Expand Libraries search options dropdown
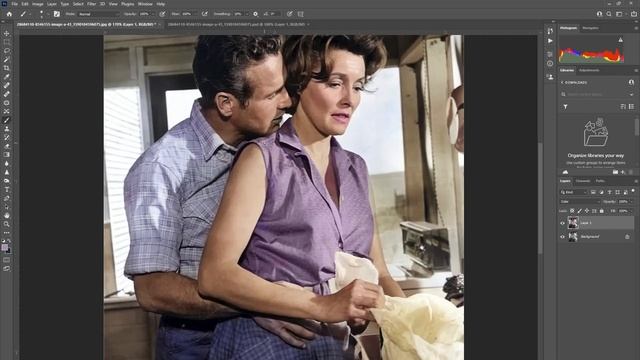Screen dimensions: 640x360 [x=631, y=94]
